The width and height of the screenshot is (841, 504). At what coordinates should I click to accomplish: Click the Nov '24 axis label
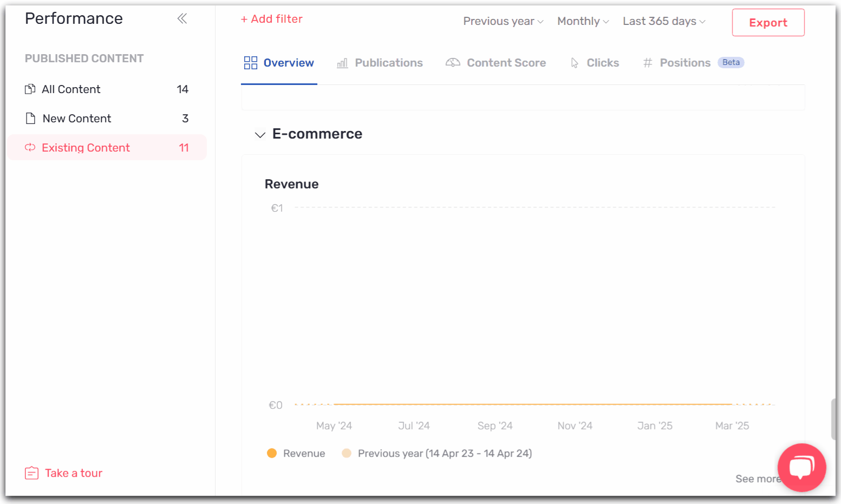(575, 426)
